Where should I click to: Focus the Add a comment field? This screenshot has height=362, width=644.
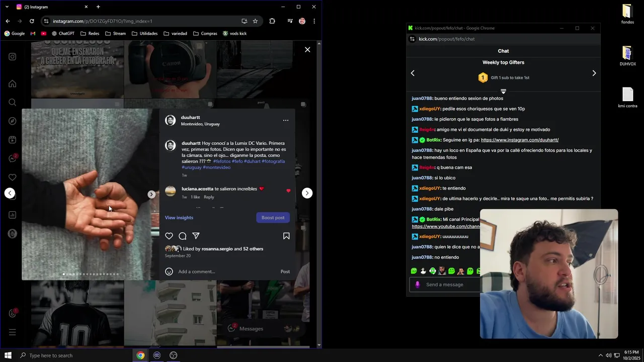coord(226,271)
